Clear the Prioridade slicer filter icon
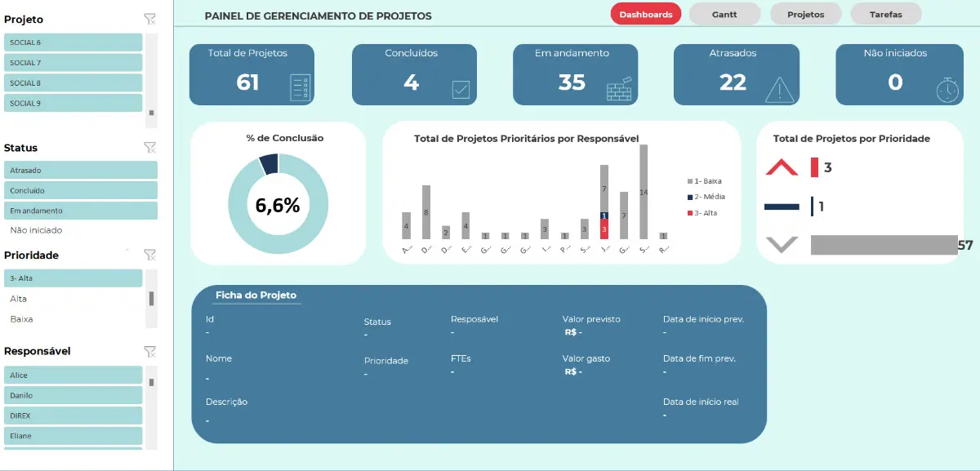Image resolution: width=980 pixels, height=471 pixels. point(149,255)
